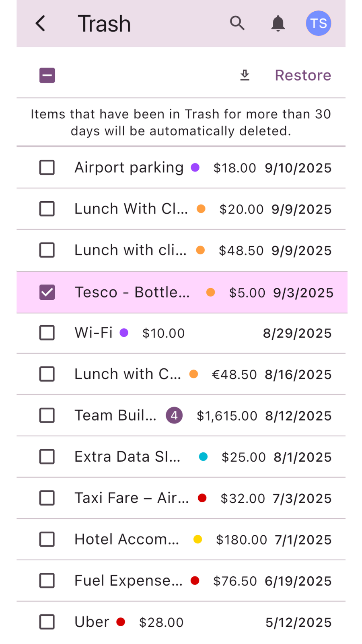This screenshot has width=362, height=644.
Task: Open the Team Building group count badge
Action: click(x=174, y=415)
